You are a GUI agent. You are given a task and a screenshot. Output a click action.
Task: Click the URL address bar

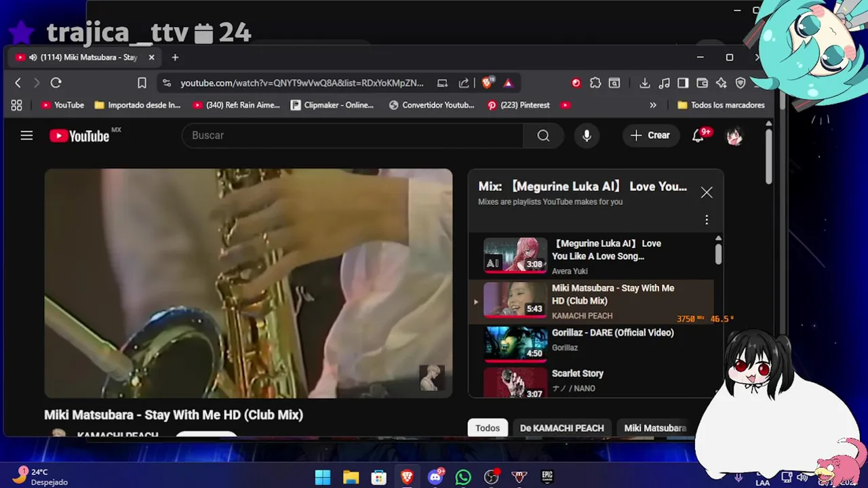302,83
